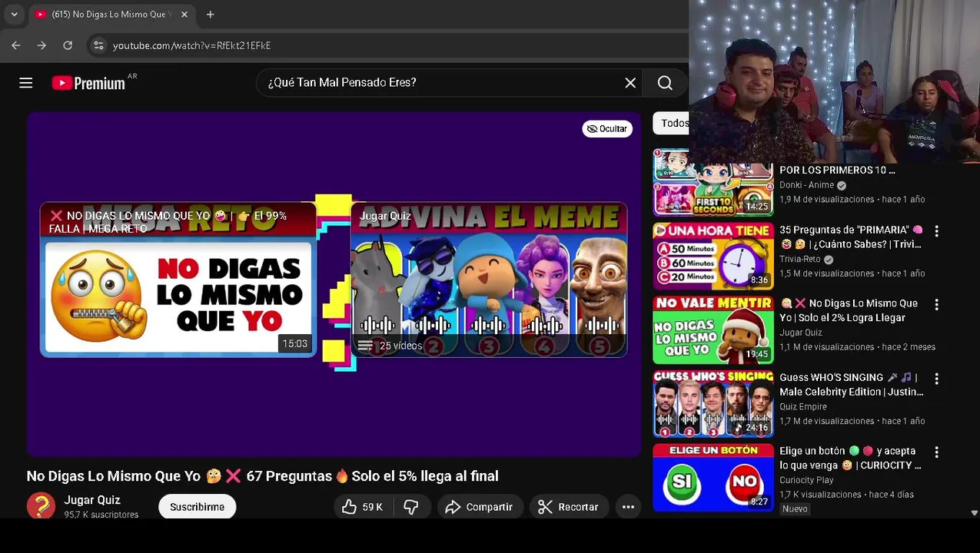Open the Adivina El Meme playlist card
The image size is (980, 553).
click(489, 280)
